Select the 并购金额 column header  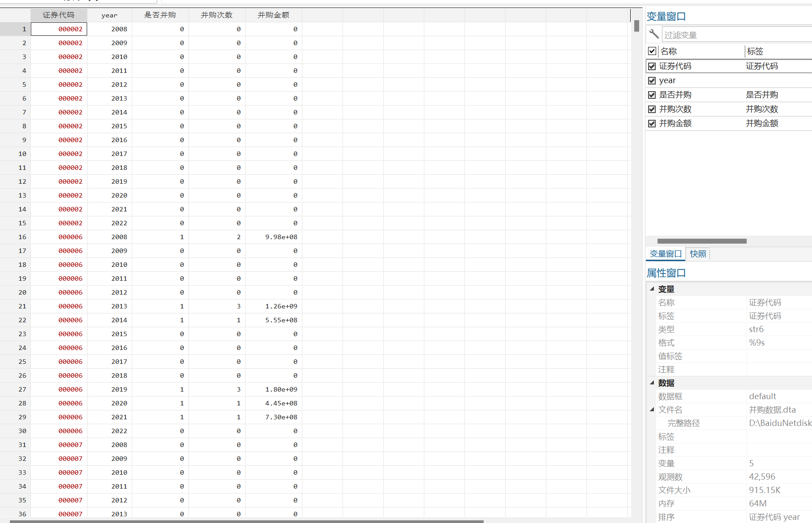tap(273, 15)
